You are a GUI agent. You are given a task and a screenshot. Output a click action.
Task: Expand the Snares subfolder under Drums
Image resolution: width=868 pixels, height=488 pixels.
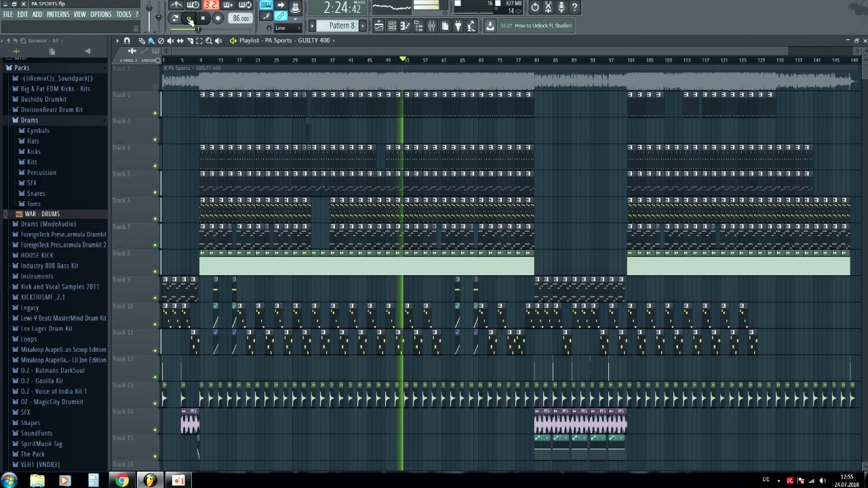coord(36,193)
